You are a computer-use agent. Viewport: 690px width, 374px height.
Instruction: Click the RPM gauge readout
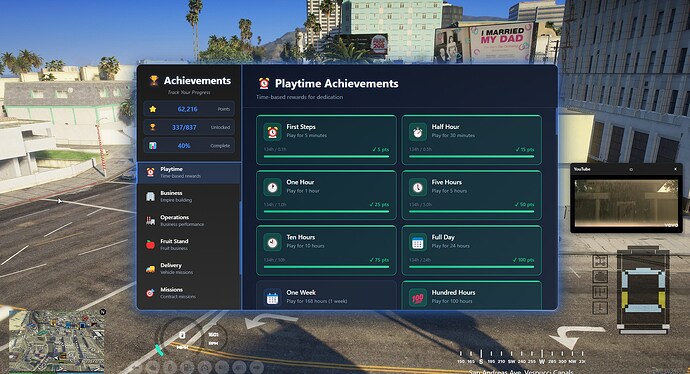[x=213, y=338]
